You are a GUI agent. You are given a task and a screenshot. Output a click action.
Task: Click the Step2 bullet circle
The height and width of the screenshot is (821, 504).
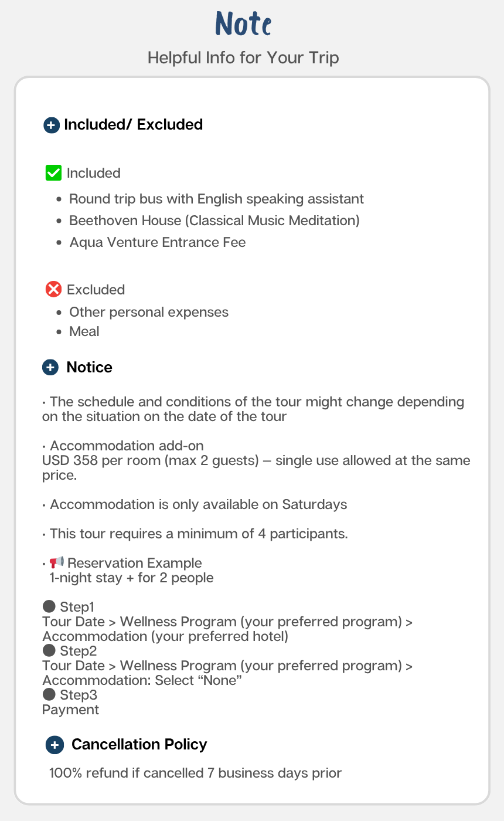49,650
